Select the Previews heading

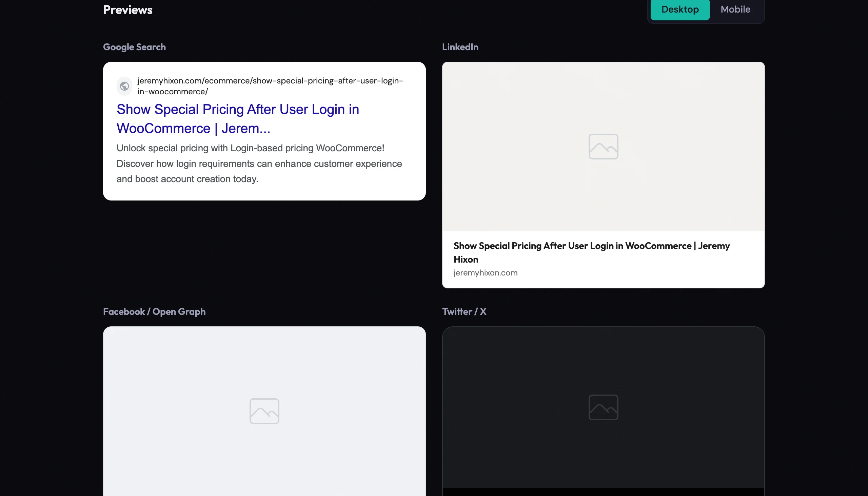point(127,9)
